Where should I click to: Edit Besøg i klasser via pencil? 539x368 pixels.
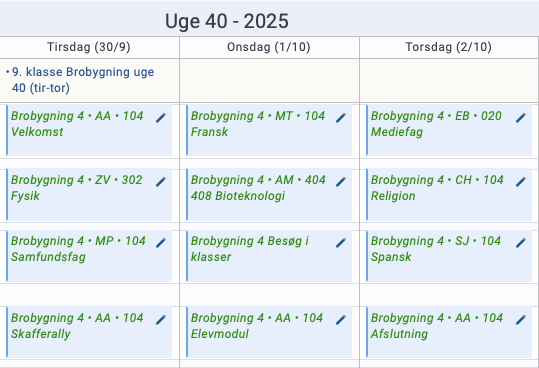[x=341, y=243]
